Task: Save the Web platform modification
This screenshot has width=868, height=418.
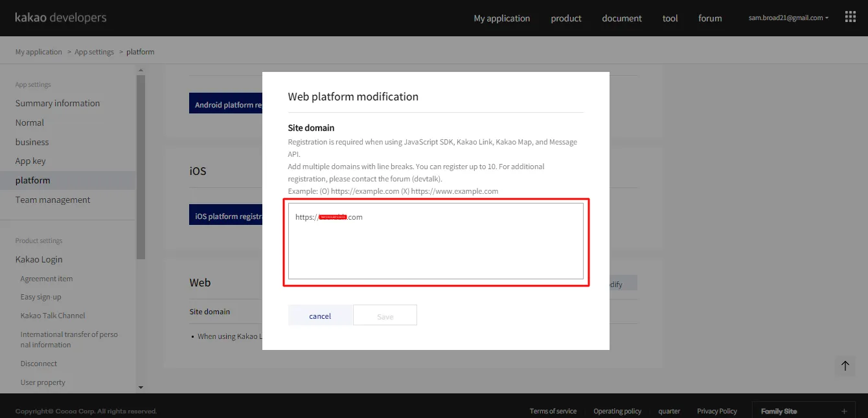Action: pyautogui.click(x=385, y=316)
